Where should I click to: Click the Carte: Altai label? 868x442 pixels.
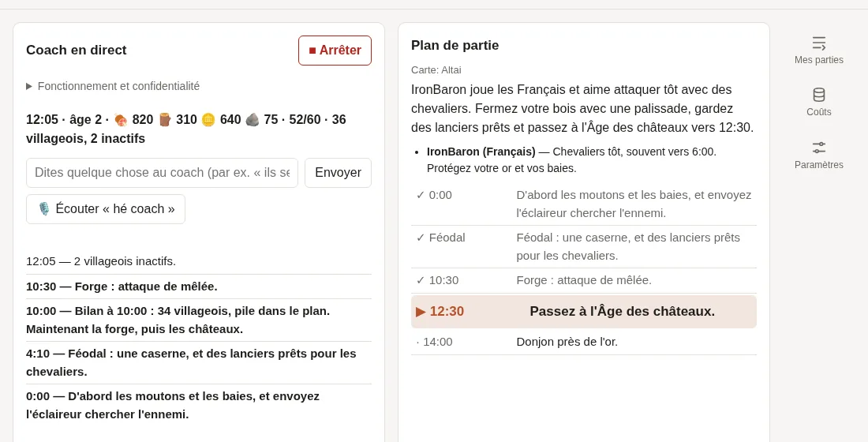pyautogui.click(x=436, y=70)
